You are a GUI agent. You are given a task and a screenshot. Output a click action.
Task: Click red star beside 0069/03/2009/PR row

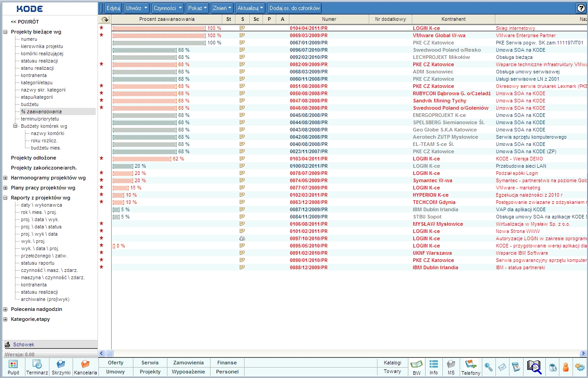pyautogui.click(x=102, y=35)
